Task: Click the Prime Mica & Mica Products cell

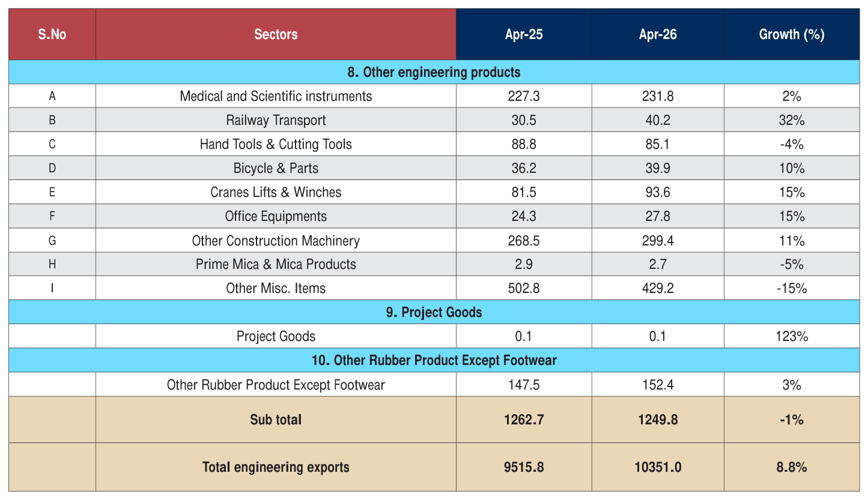Action: point(276,264)
